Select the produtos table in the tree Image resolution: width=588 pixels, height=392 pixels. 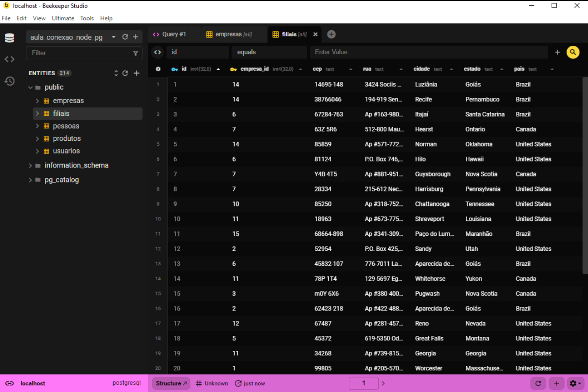67,139
